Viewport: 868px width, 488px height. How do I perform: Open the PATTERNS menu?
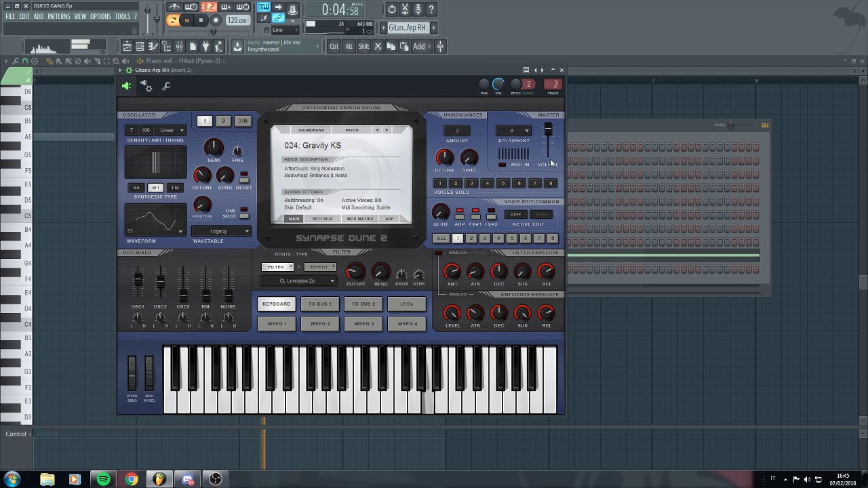coord(58,16)
